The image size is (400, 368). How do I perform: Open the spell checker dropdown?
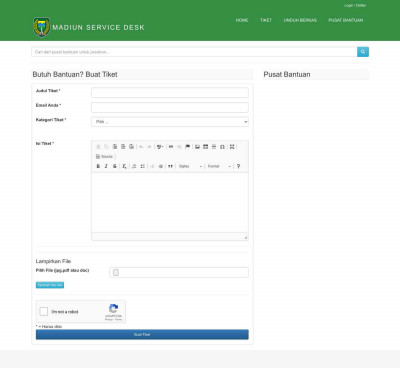[160, 147]
